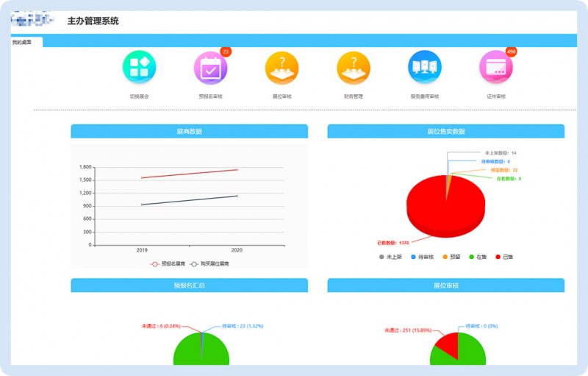Toggle the red 已售 legend item
This screenshot has width=588, height=376.
point(504,257)
